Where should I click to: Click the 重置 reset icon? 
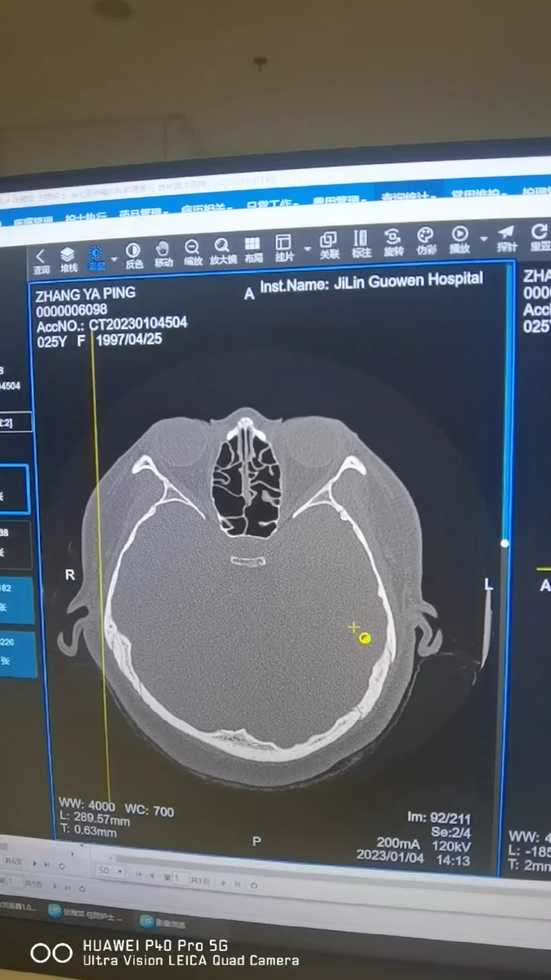(x=540, y=237)
